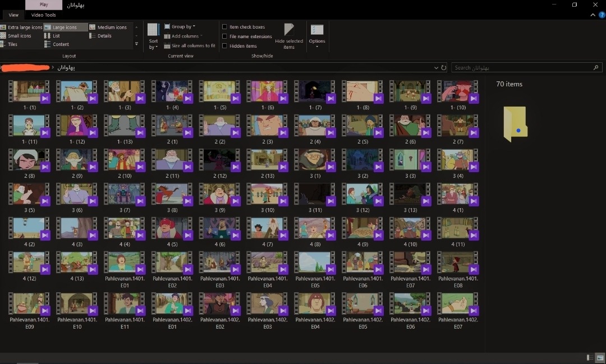Select video file 1- (10)
This screenshot has width=606, height=364.
click(x=458, y=95)
